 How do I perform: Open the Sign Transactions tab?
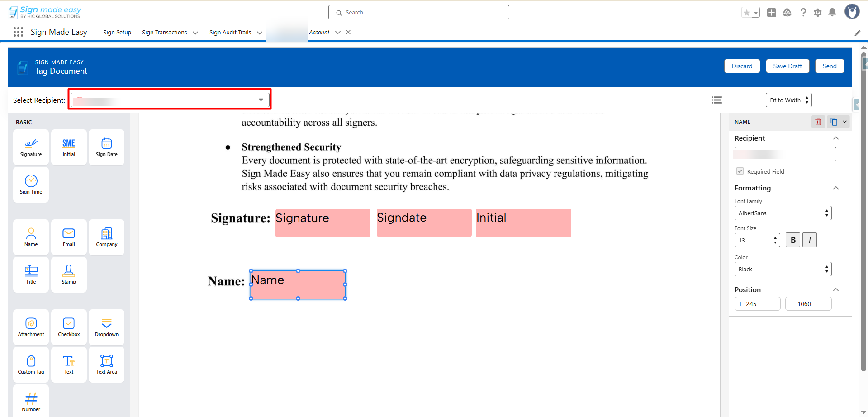click(164, 33)
